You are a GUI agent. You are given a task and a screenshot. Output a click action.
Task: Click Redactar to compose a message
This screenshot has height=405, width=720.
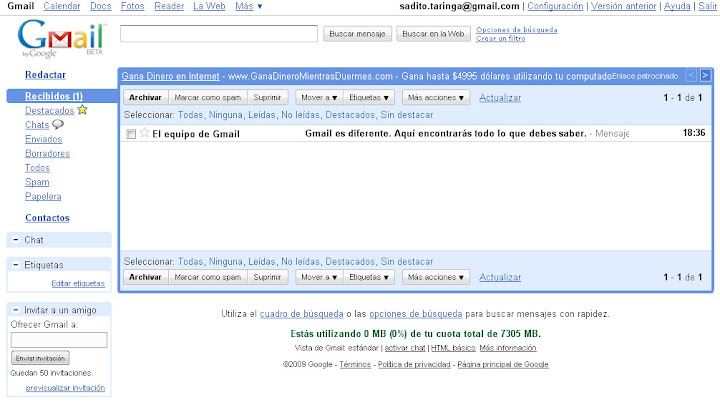coord(45,74)
